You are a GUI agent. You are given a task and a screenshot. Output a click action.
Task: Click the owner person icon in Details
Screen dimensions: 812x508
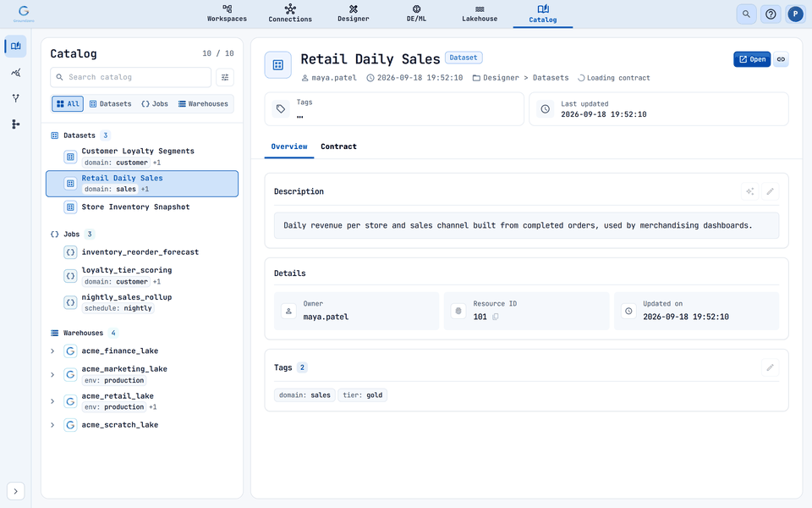coord(288,311)
